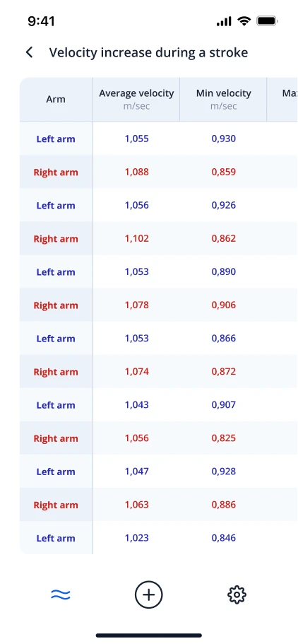Tap the home indicator bar

coord(149,636)
